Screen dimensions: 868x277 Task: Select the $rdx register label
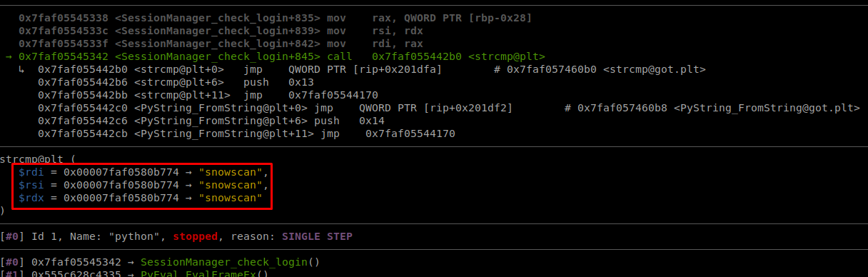click(31, 198)
